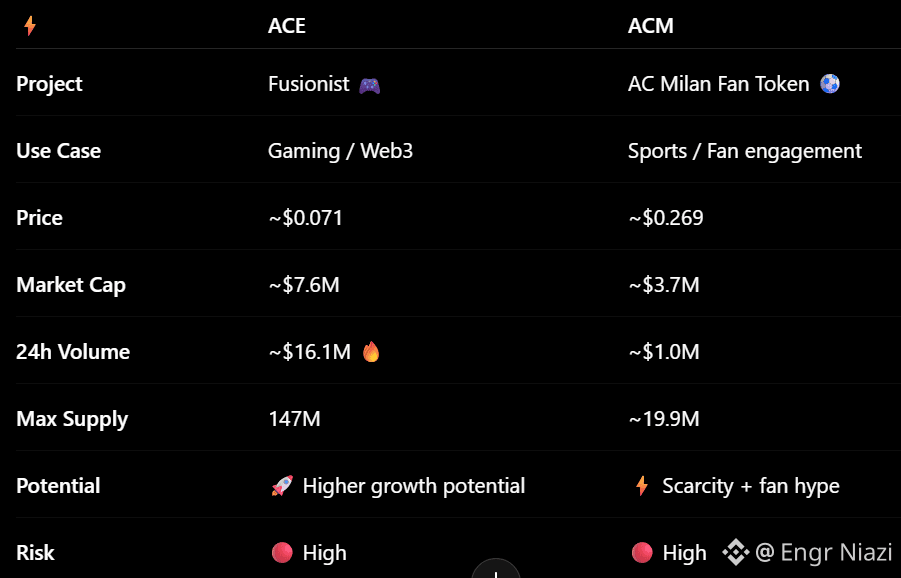Click the game controller emoji beside Fusionist
This screenshot has width=901, height=578.
tap(369, 86)
